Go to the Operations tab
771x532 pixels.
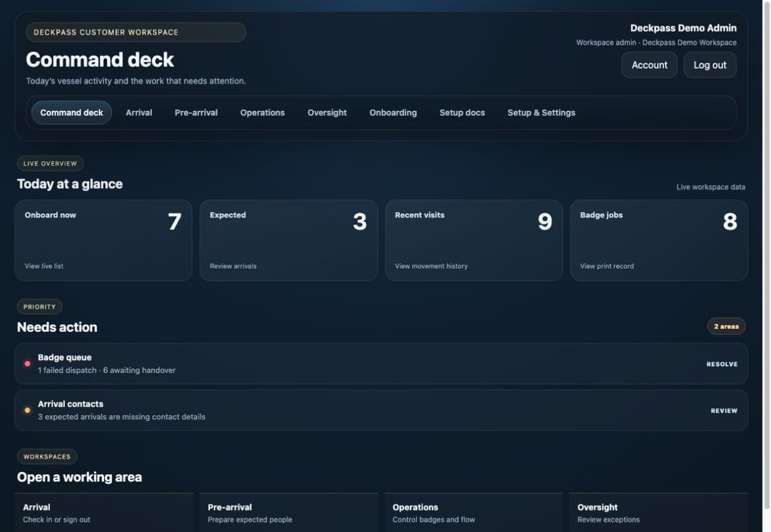coord(263,113)
